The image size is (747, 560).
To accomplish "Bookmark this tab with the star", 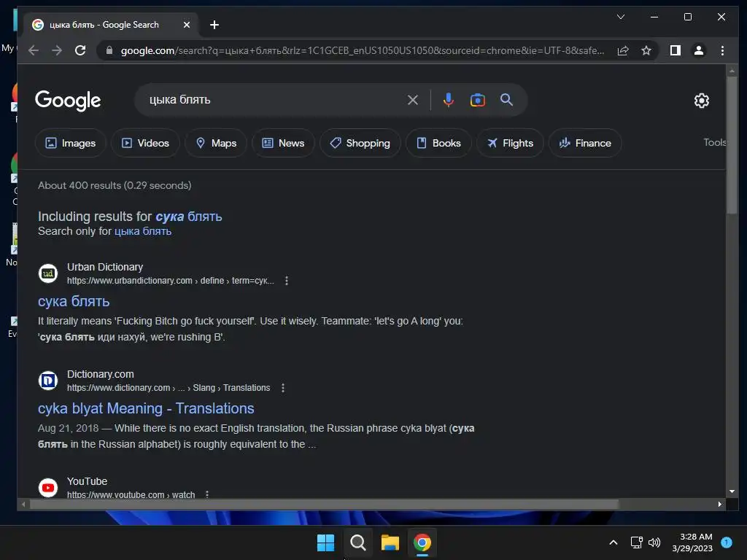I will (646, 50).
